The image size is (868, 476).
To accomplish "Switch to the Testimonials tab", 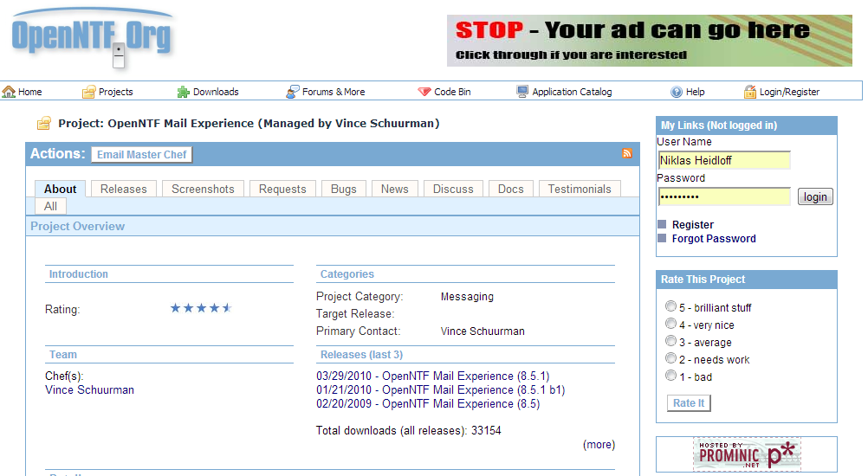I will coord(579,189).
